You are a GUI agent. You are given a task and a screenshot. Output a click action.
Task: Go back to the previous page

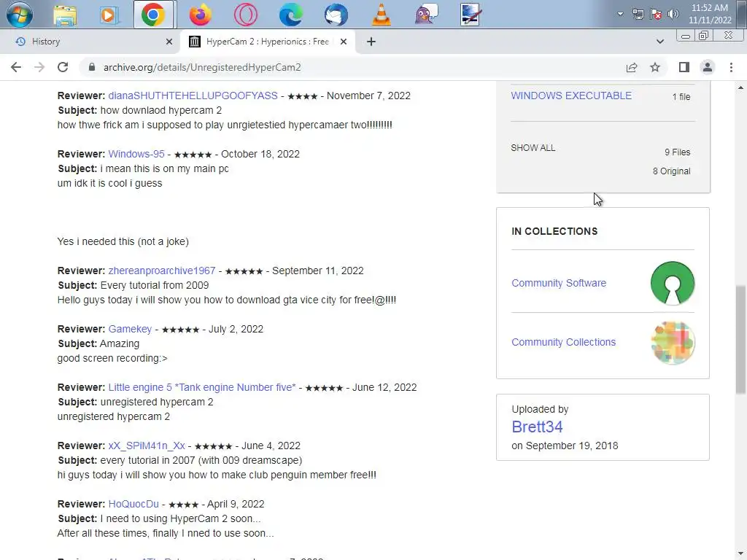(16, 67)
